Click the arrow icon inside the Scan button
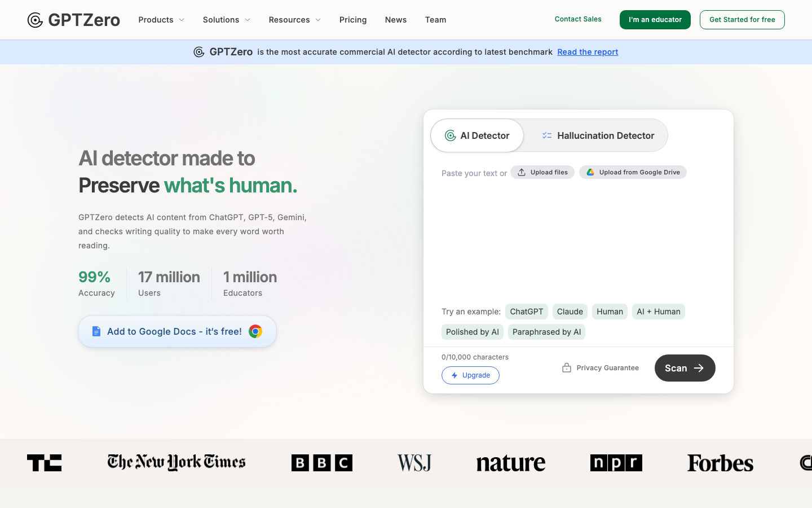Image resolution: width=812 pixels, height=508 pixels. [699, 367]
